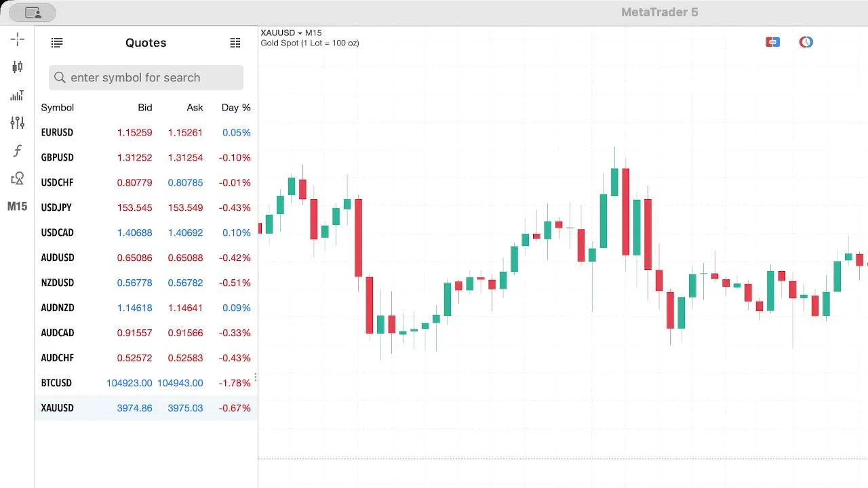Open the chart settings sliders icon
Viewport: 868px width, 488px height.
pos(18,123)
